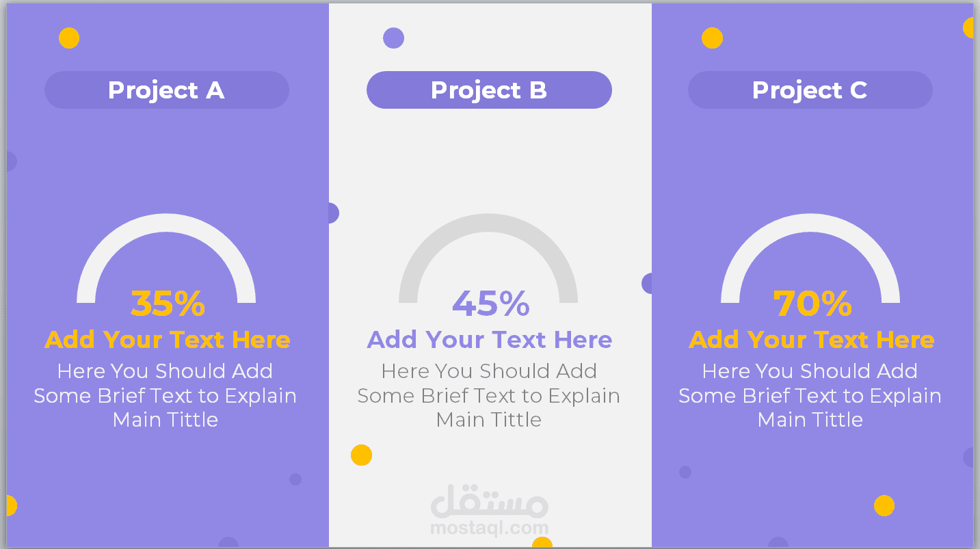
Task: Click the Project B title pill
Action: tap(489, 90)
